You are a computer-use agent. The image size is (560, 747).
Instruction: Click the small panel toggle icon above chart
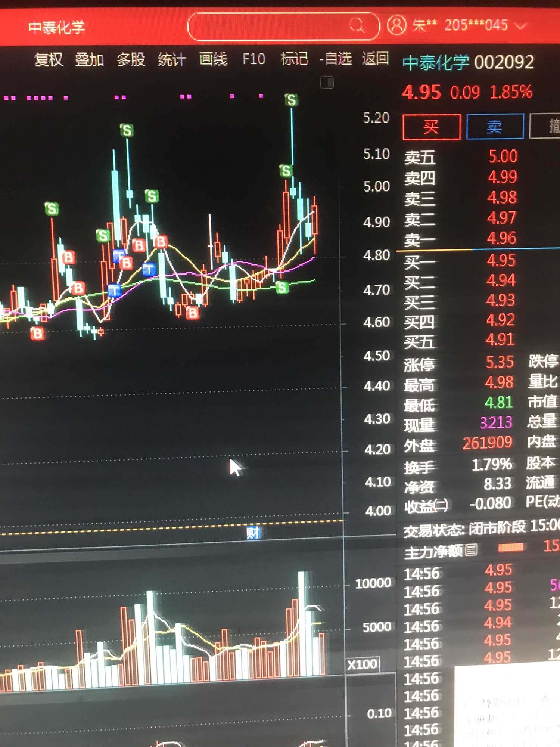327,82
